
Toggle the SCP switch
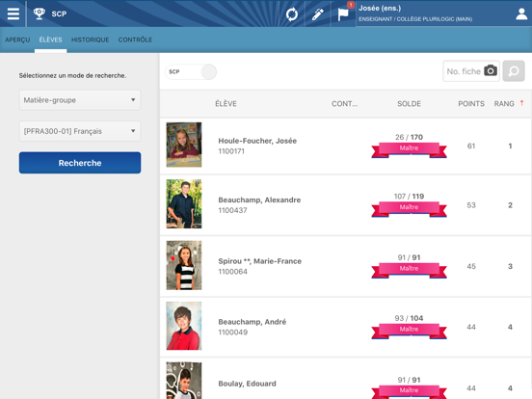tap(191, 72)
